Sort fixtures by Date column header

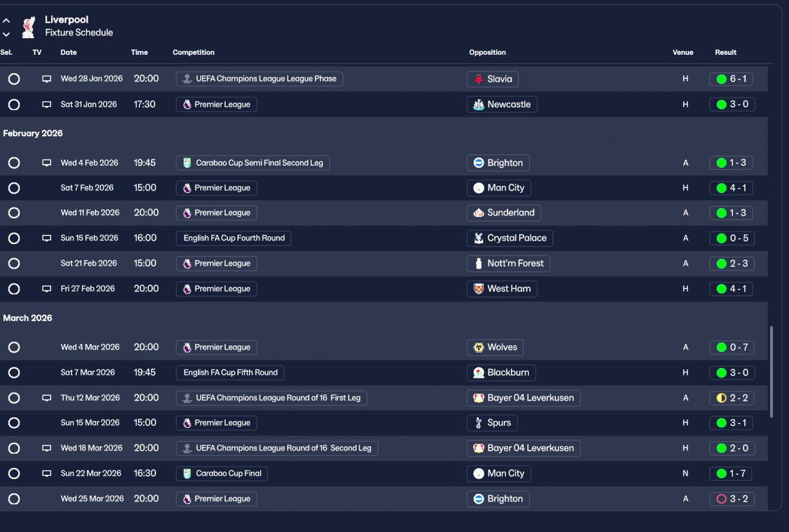click(68, 52)
